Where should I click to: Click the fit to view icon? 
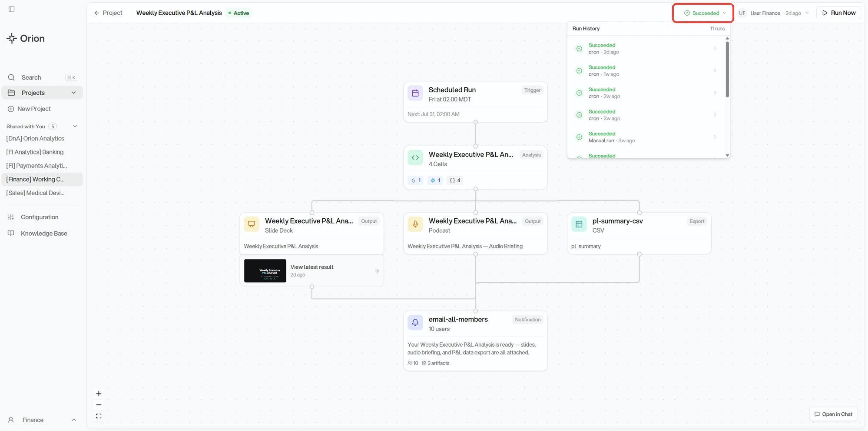(x=99, y=416)
